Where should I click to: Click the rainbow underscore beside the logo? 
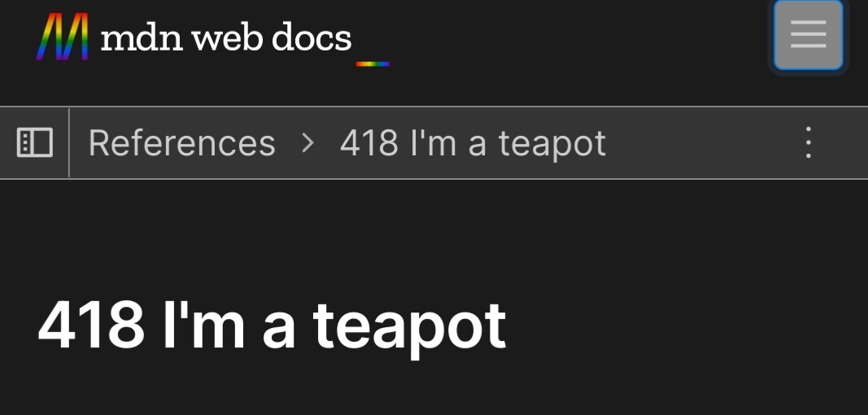coord(373,63)
